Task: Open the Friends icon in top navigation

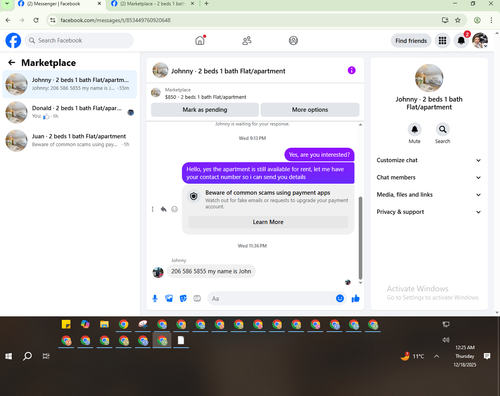Action: point(247,41)
